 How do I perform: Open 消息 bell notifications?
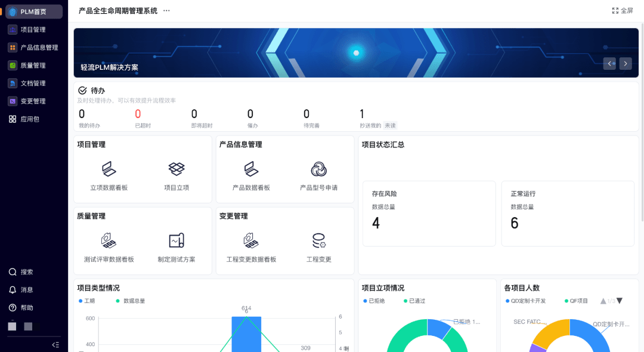pyautogui.click(x=13, y=290)
